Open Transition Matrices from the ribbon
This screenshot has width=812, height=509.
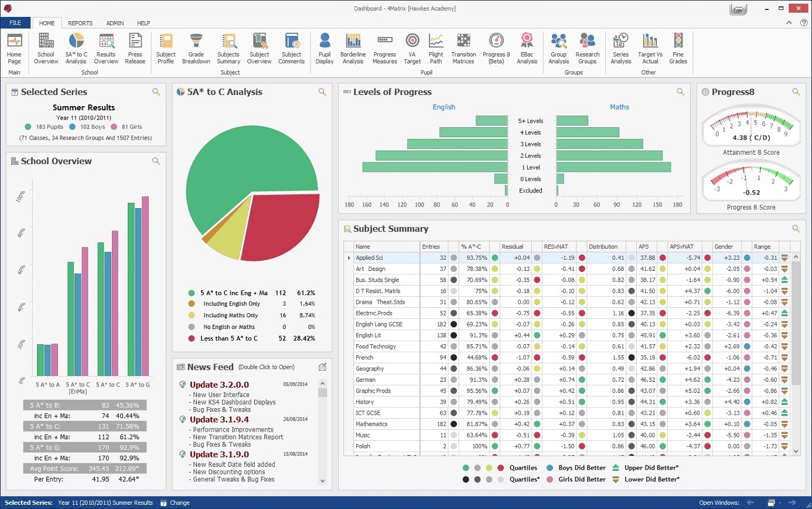click(463, 48)
